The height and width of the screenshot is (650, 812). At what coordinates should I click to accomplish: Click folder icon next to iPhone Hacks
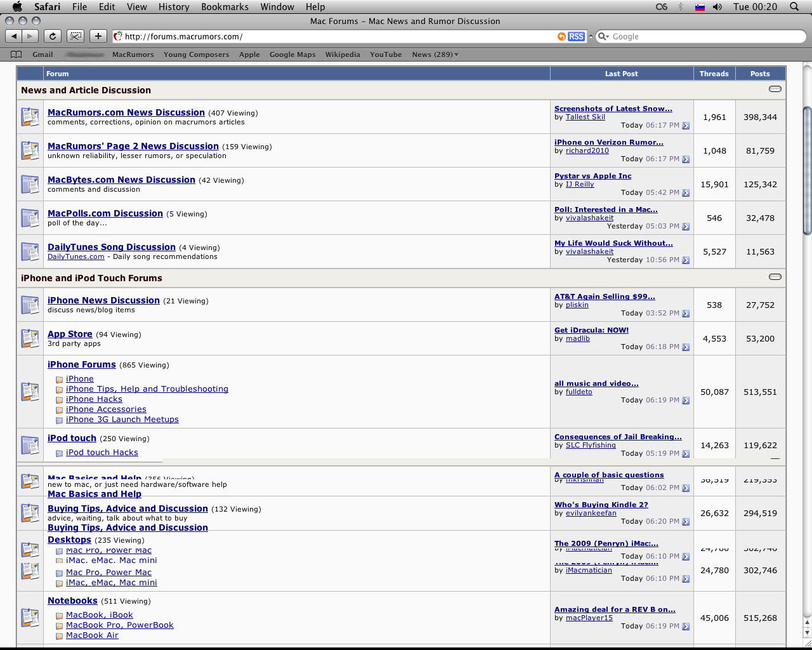(59, 400)
